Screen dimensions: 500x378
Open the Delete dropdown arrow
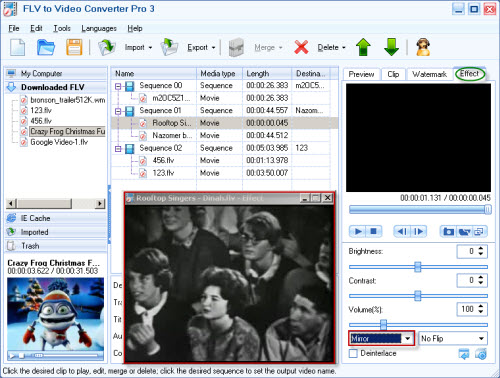(344, 48)
